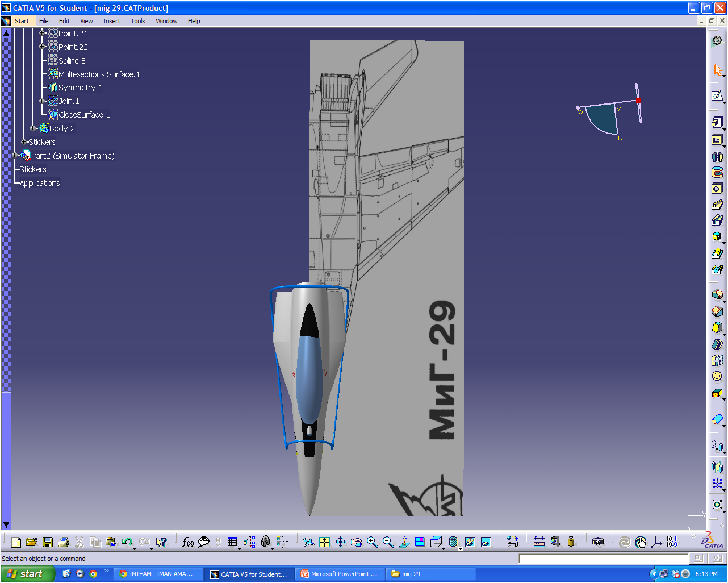728x583 pixels.
Task: Select the Sketcher tool in right toolbar
Action: [717, 95]
